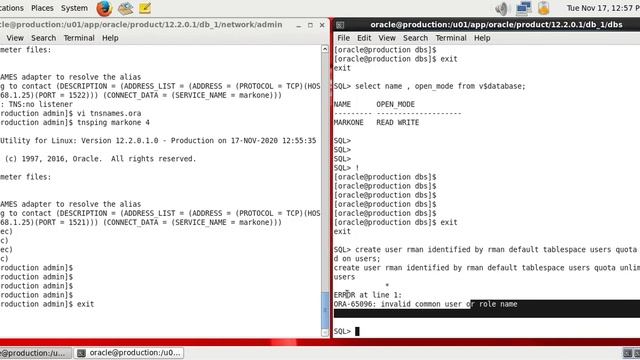Click 'create user rman identified by' command line
The height and width of the screenshot is (360, 640).
tap(487, 249)
